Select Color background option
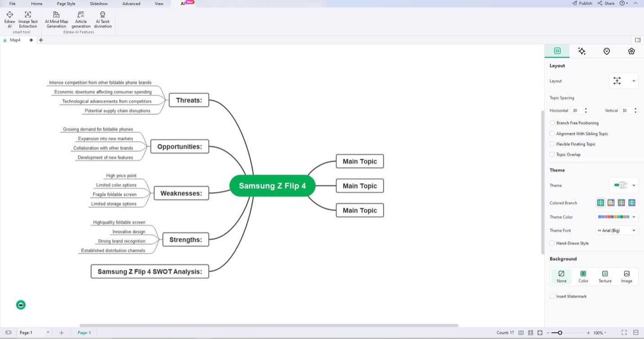 click(x=583, y=277)
